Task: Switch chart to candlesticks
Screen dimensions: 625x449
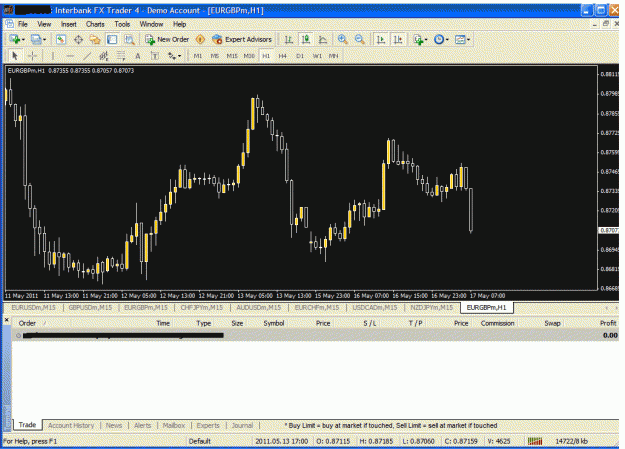Action: (x=306, y=39)
